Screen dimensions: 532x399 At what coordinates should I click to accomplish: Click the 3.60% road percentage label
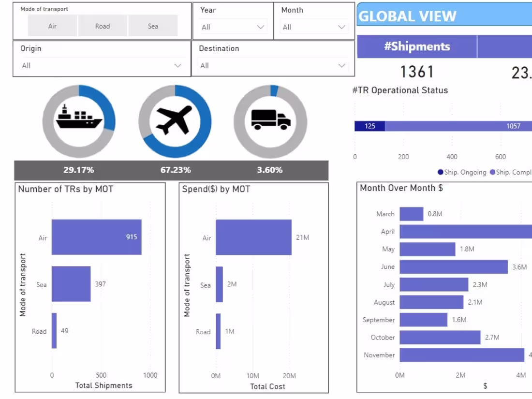point(270,170)
